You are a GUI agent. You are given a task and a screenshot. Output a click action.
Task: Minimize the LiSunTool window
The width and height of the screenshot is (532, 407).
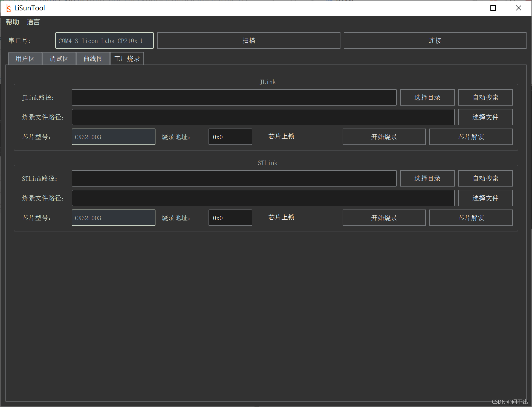pyautogui.click(x=468, y=8)
